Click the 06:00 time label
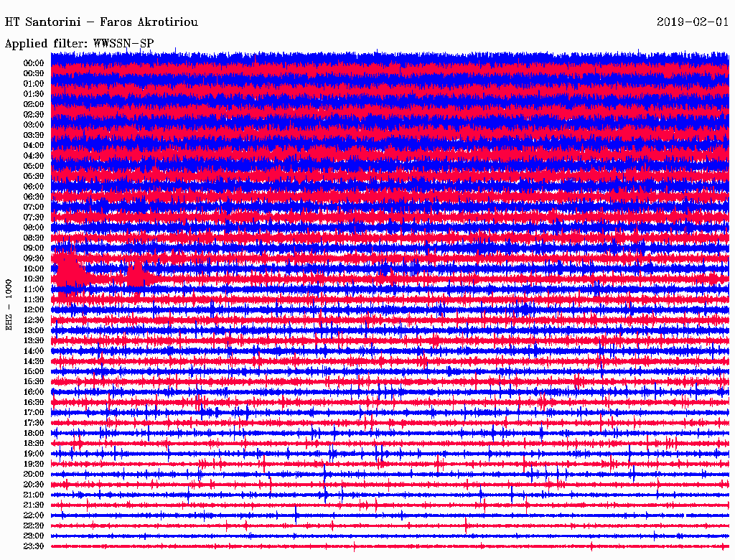Viewport: 735px width, 560px height. (34, 187)
